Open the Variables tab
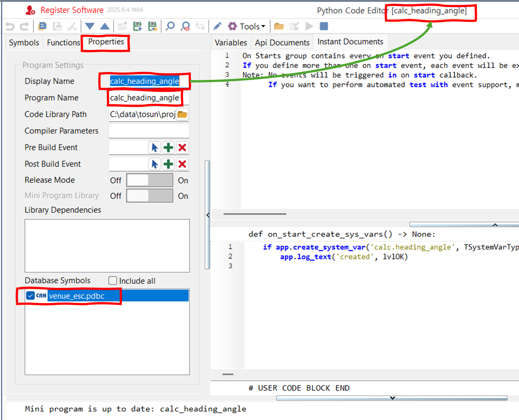This screenshot has height=420, width=519. click(x=231, y=43)
